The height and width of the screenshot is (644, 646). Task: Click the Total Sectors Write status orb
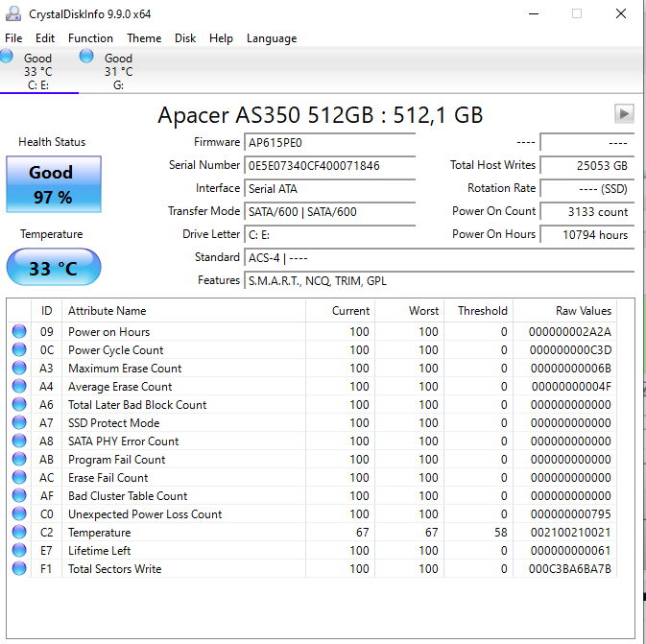19,568
